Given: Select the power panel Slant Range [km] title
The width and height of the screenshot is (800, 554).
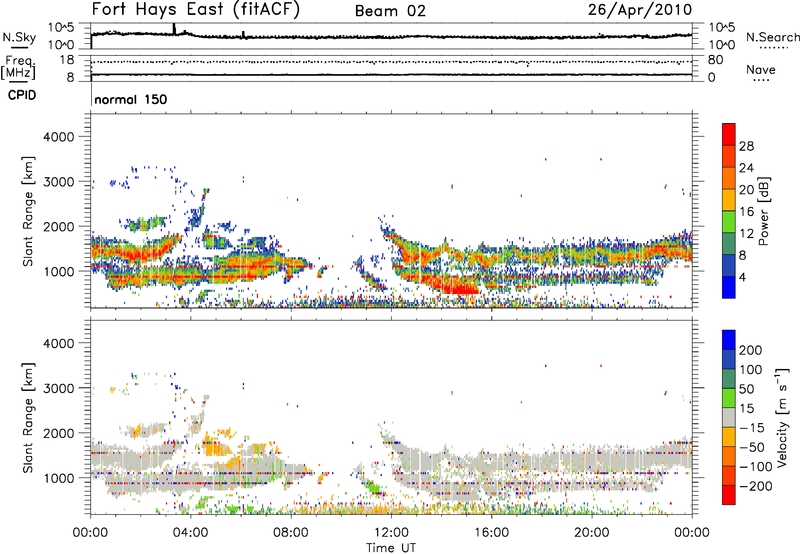Looking at the screenshot, I should coord(28,211).
